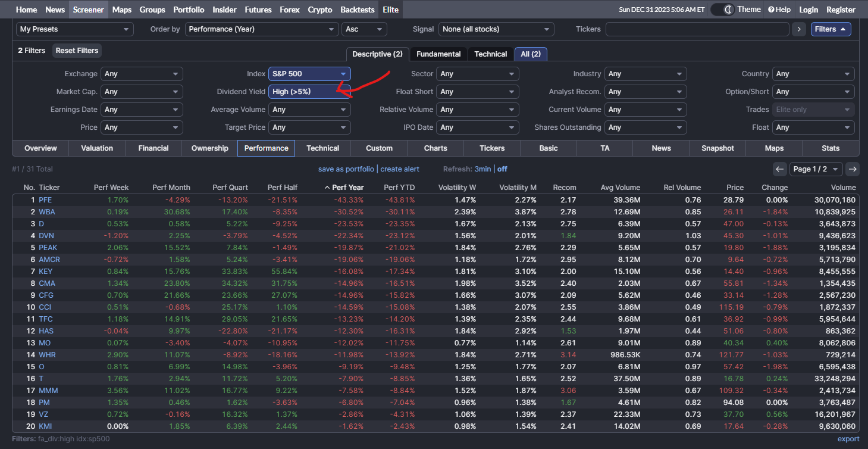Expand the Country filter dropdown
The height and width of the screenshot is (449, 868).
pyautogui.click(x=813, y=74)
